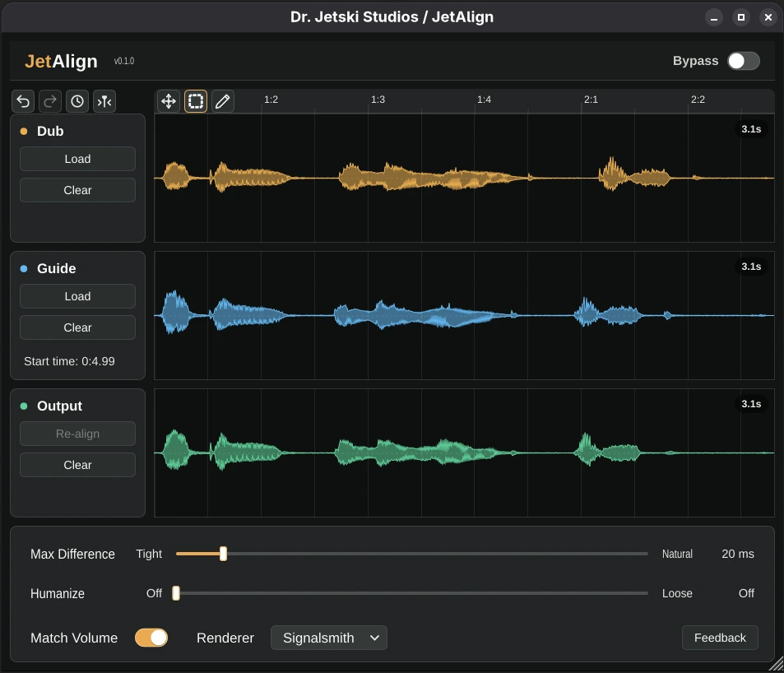The height and width of the screenshot is (673, 784).
Task: Toggle the Bypass switch
Action: point(744,61)
